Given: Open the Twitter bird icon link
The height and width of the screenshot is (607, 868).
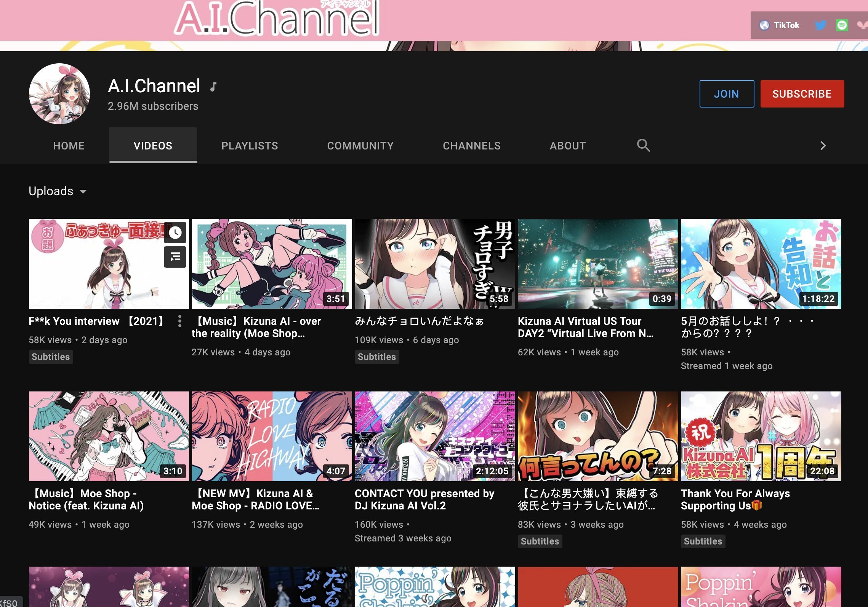Looking at the screenshot, I should click(x=820, y=25).
